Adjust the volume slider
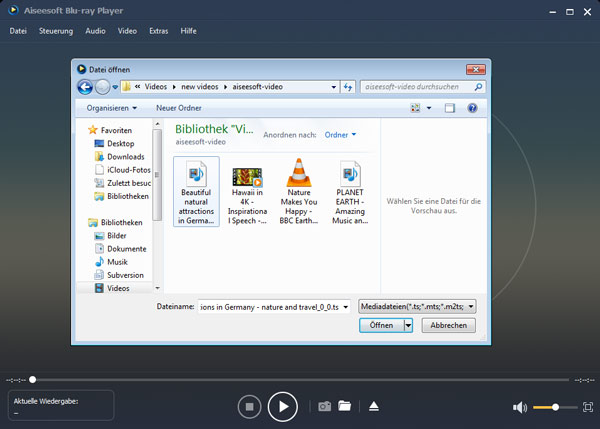The image size is (600, 429). (556, 407)
